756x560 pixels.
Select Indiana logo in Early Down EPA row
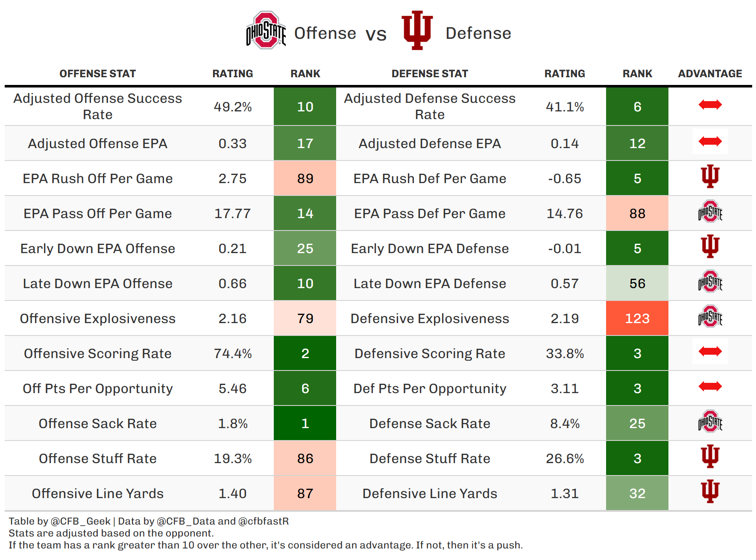tap(710, 246)
